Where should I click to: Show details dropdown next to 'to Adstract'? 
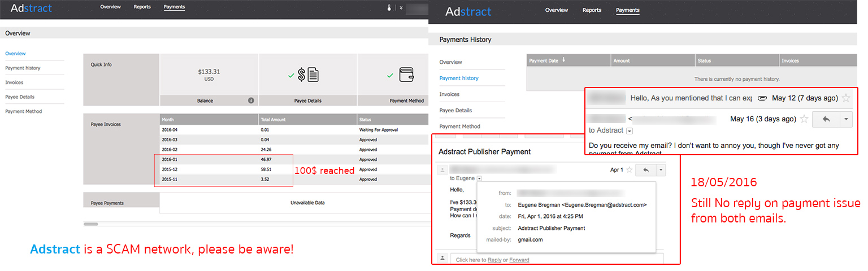coord(630,130)
